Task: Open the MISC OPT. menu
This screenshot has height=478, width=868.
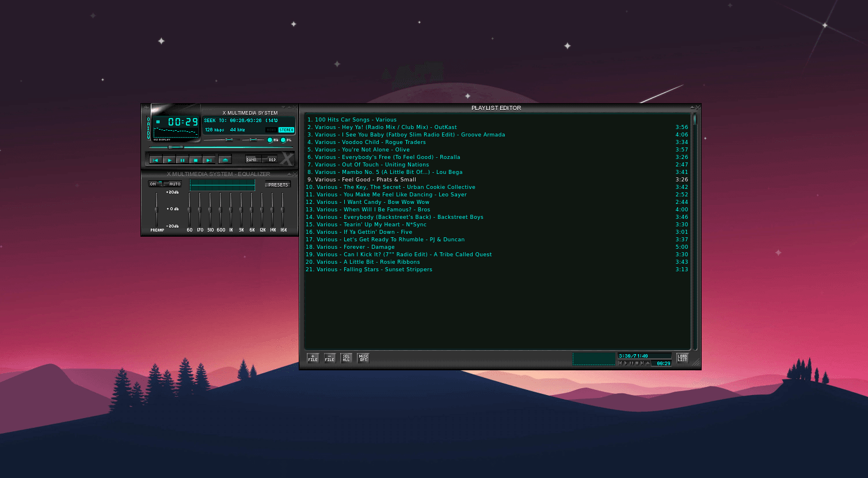Action: point(363,358)
